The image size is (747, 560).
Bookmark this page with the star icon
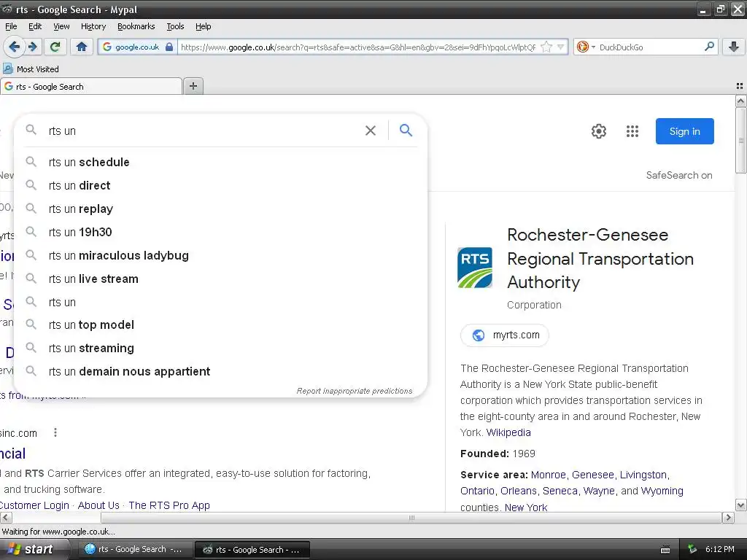(546, 47)
